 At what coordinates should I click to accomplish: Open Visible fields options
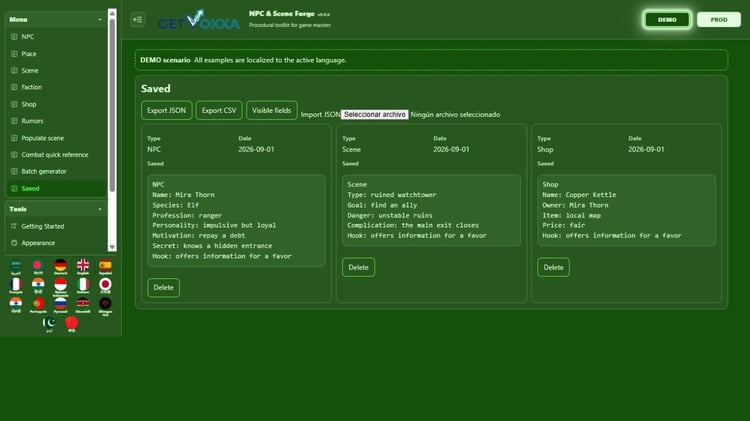click(x=271, y=111)
